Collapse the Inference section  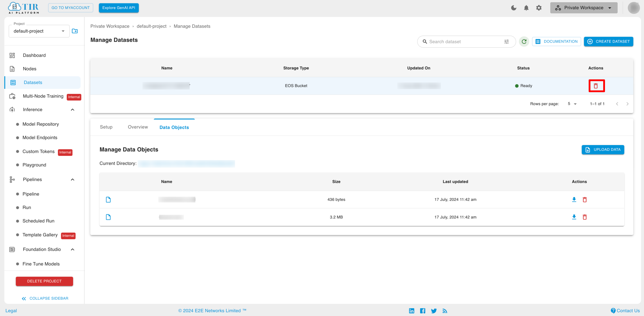click(x=73, y=110)
